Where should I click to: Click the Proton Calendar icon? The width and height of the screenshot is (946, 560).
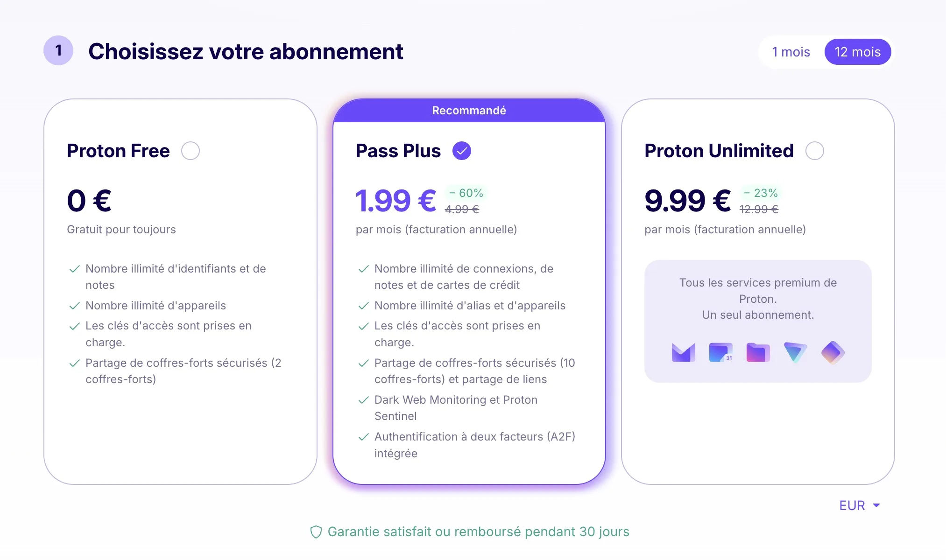click(x=720, y=352)
